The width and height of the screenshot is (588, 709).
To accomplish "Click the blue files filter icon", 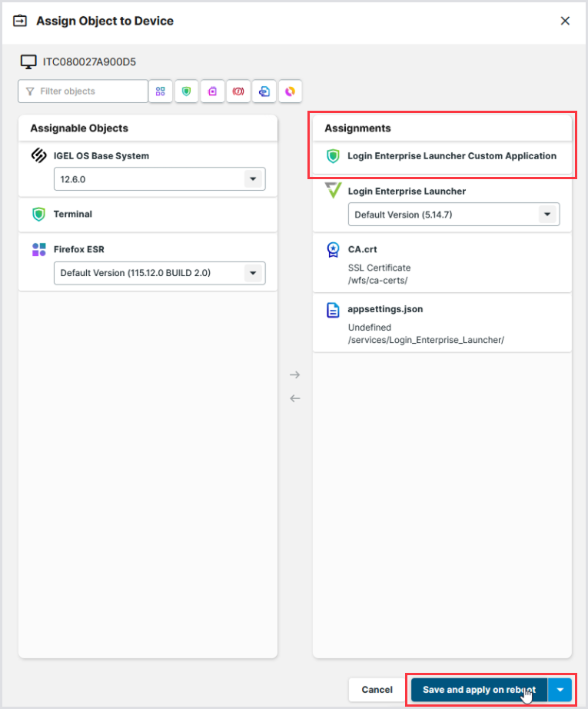I will coord(264,92).
